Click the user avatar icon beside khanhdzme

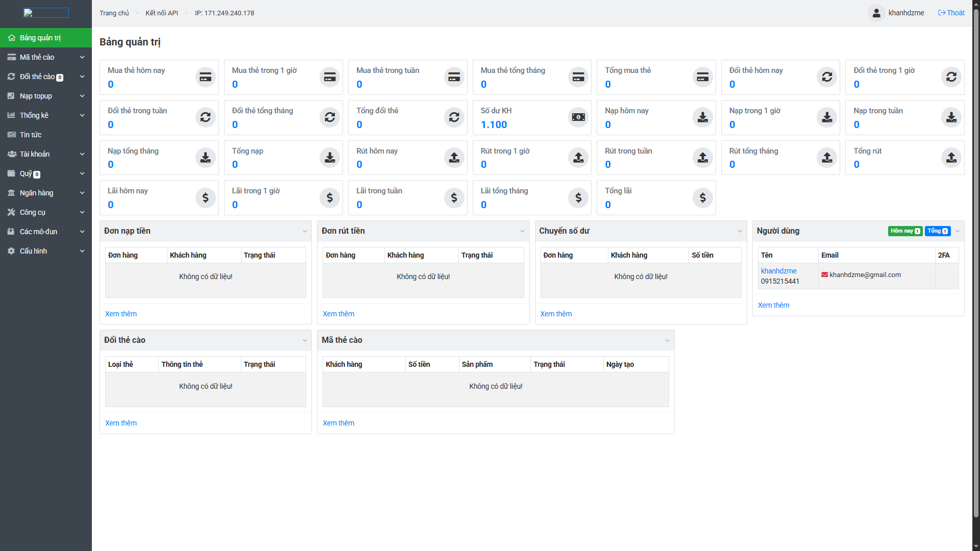click(876, 13)
